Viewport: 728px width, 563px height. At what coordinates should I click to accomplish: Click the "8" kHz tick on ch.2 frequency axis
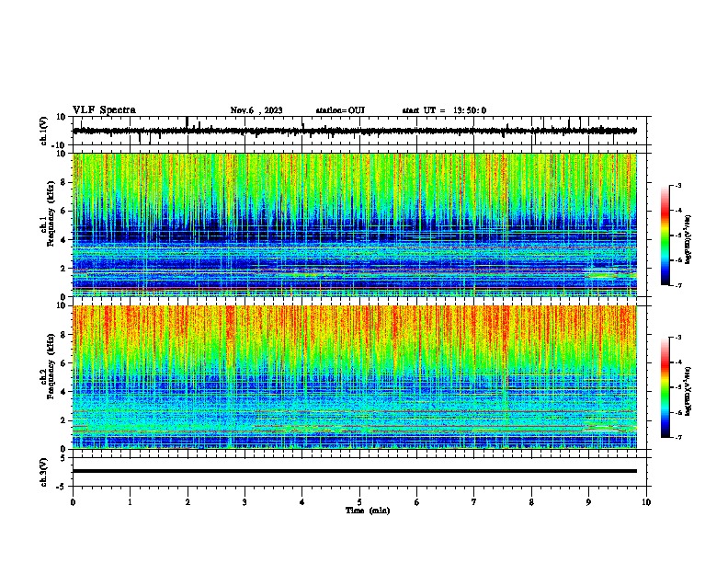point(63,335)
